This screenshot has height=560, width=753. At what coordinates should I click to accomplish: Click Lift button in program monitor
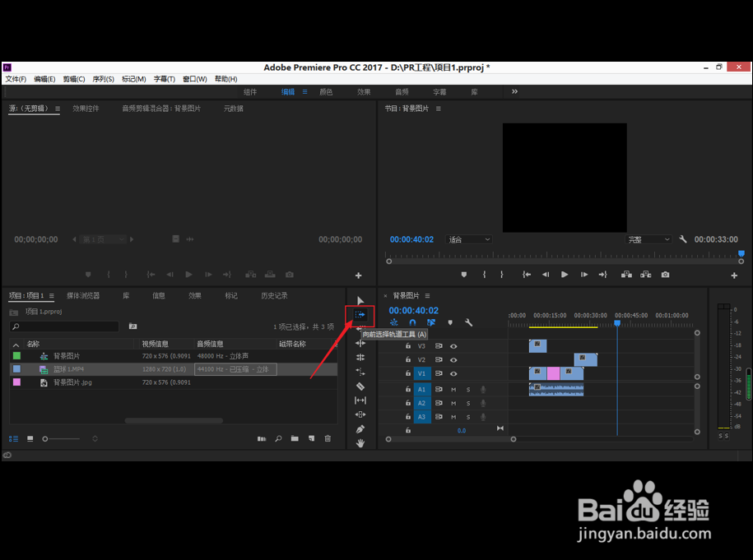tap(626, 275)
